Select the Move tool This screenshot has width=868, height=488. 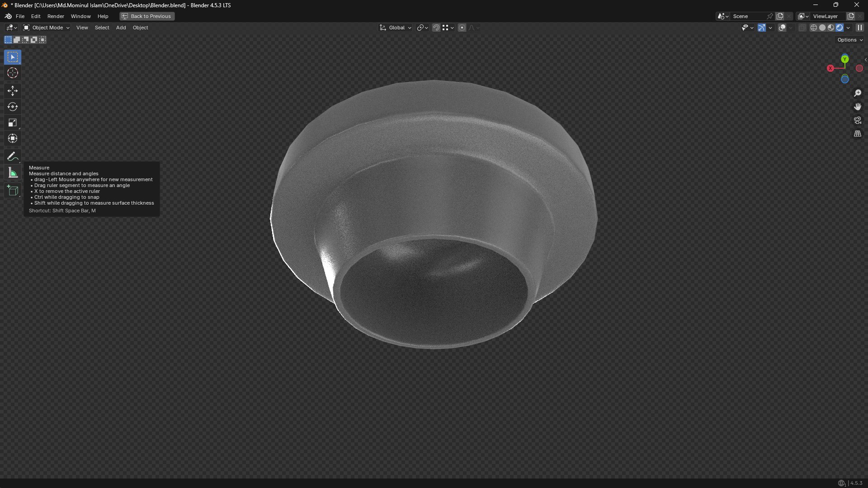13,91
